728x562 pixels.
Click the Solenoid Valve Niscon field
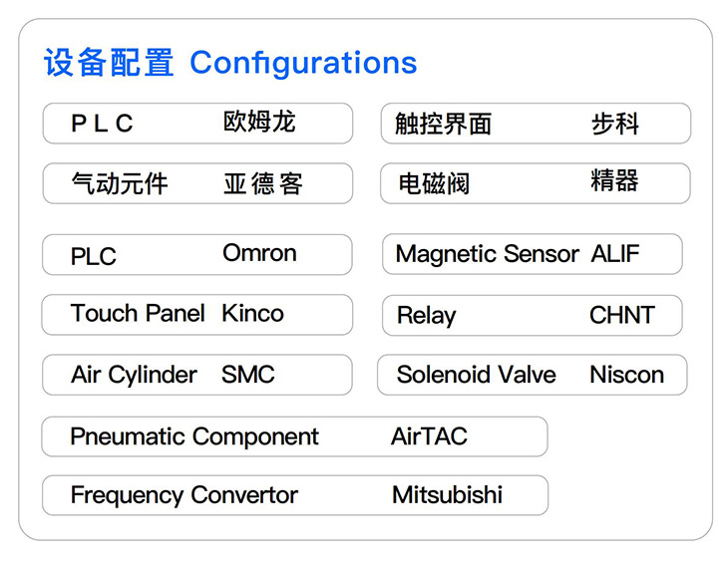pyautogui.click(x=533, y=376)
